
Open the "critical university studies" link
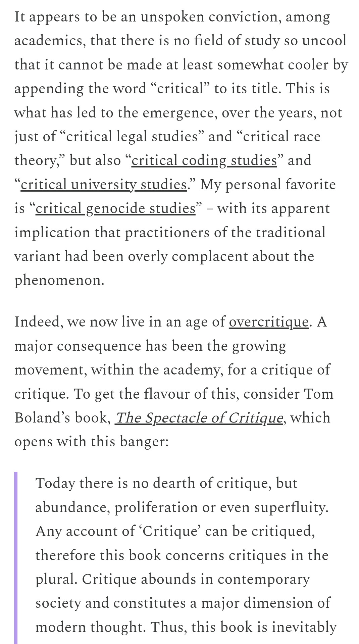[103, 185]
